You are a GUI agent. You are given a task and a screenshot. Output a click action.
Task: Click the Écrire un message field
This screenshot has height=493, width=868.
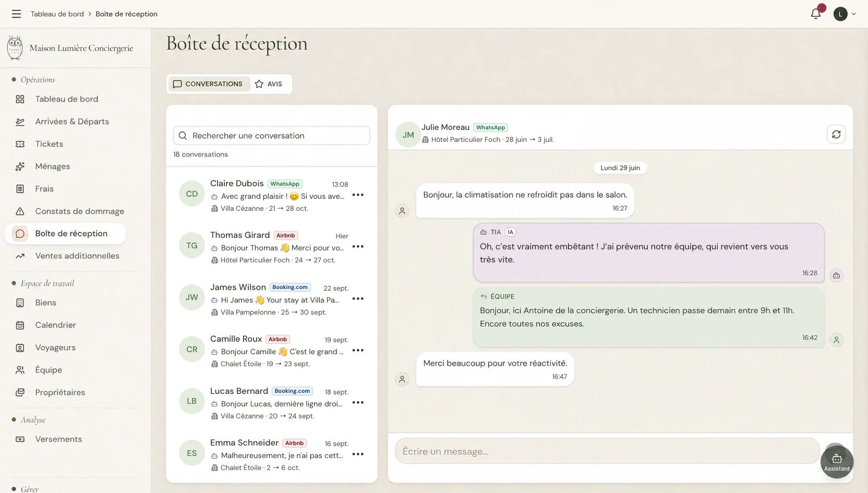[607, 451]
